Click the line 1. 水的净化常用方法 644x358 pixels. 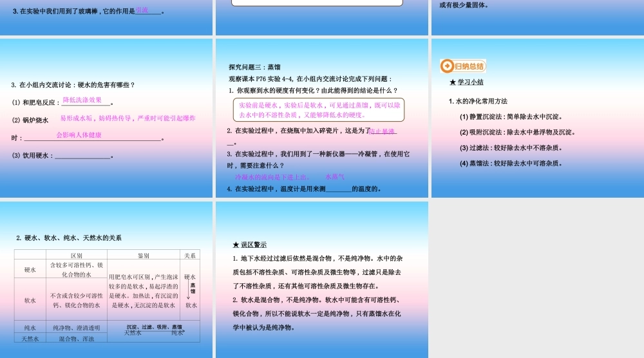[478, 101]
